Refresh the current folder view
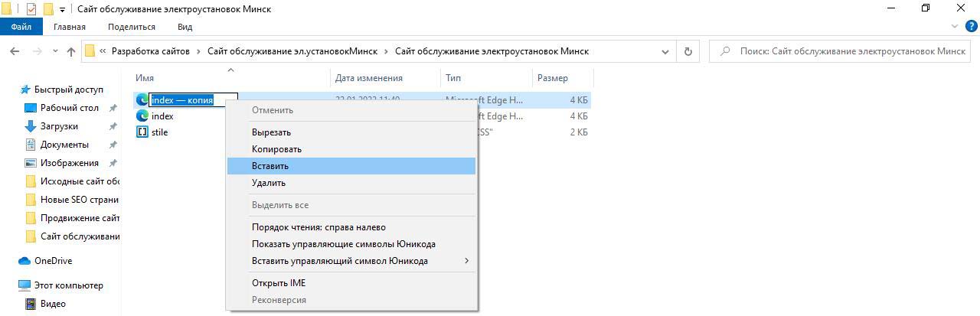The image size is (980, 316). pos(688,51)
